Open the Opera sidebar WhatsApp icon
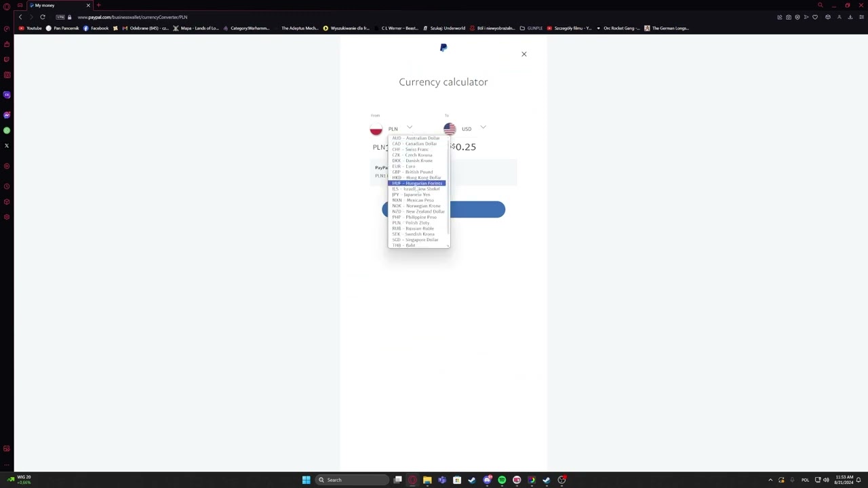 click(7, 130)
